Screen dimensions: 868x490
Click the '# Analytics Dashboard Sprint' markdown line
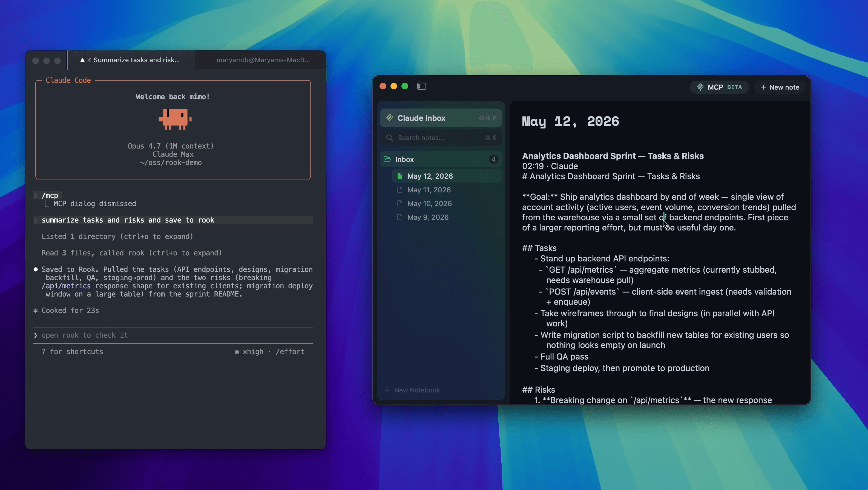pos(611,176)
